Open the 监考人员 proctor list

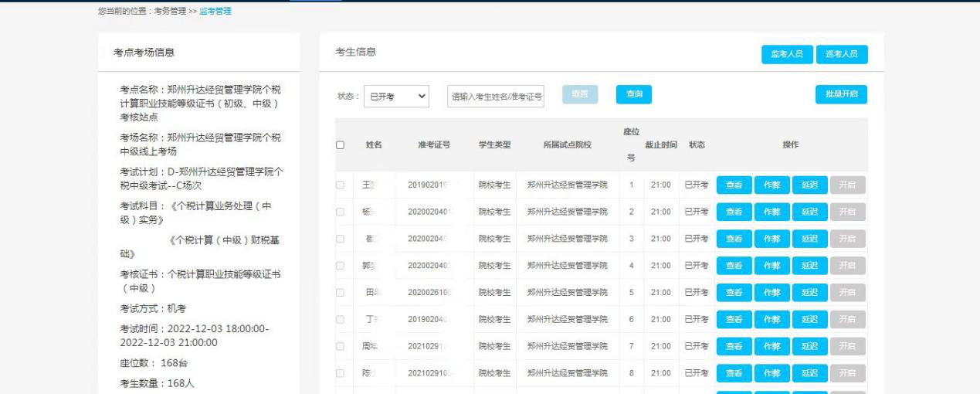786,54
